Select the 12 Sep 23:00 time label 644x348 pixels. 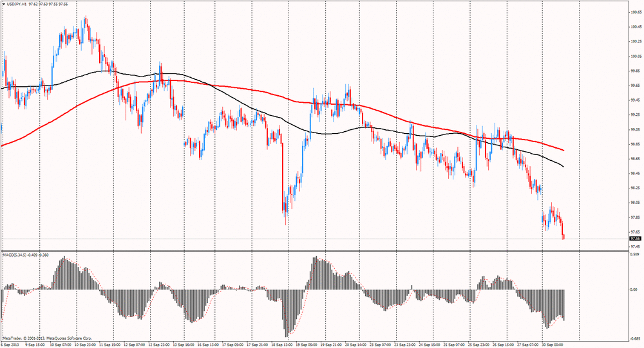click(160, 345)
